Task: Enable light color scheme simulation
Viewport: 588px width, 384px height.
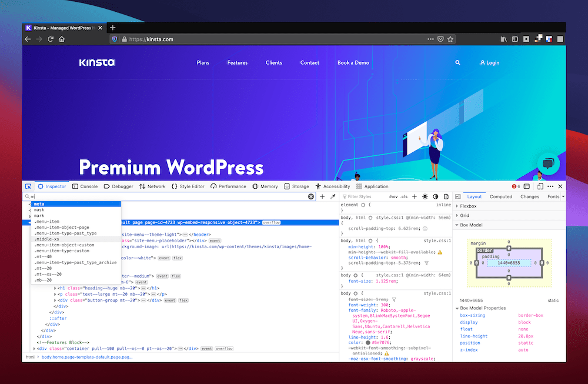Action: coord(425,196)
